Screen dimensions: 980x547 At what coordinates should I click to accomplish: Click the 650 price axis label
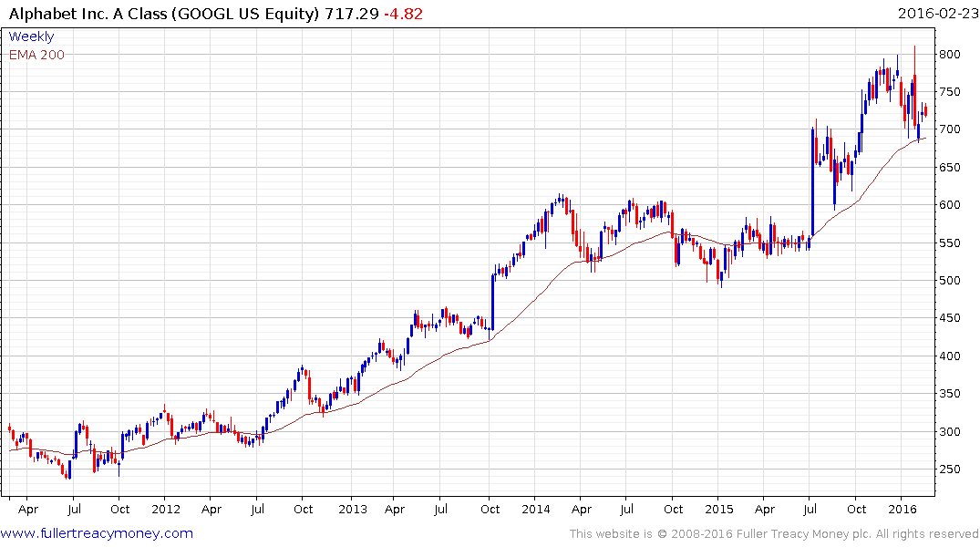click(x=949, y=168)
